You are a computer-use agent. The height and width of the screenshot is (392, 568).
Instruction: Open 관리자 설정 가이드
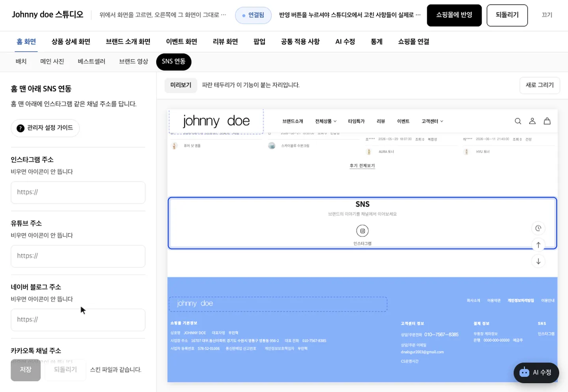(45, 128)
